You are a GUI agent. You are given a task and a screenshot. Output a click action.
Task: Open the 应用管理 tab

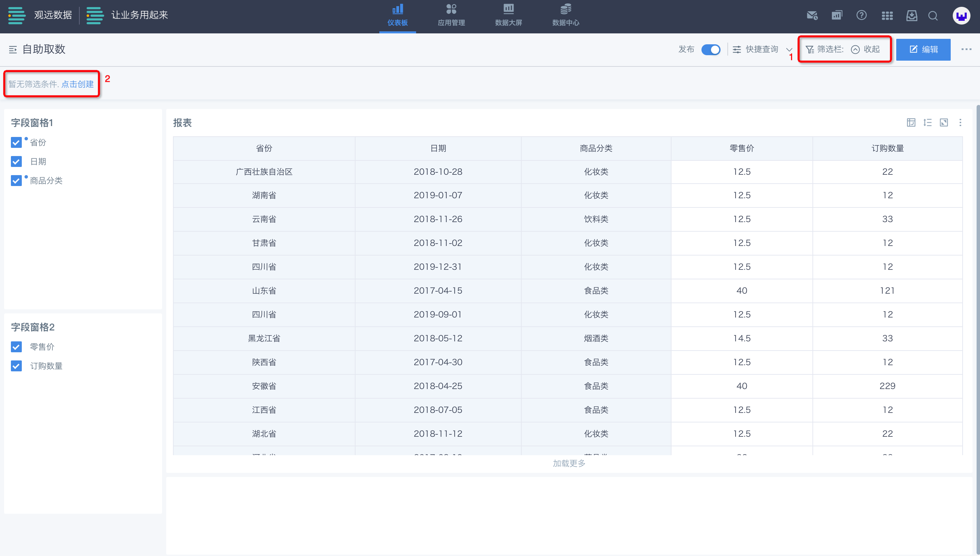(x=451, y=15)
